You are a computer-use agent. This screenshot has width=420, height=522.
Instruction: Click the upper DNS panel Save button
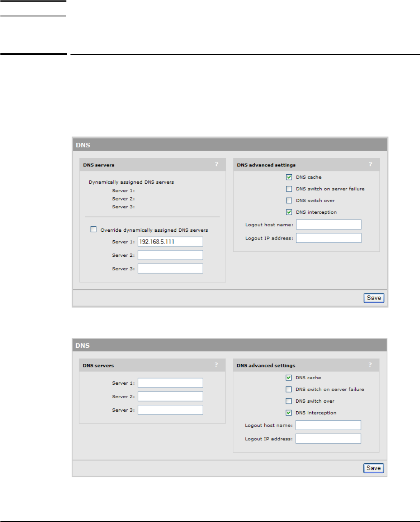374,298
